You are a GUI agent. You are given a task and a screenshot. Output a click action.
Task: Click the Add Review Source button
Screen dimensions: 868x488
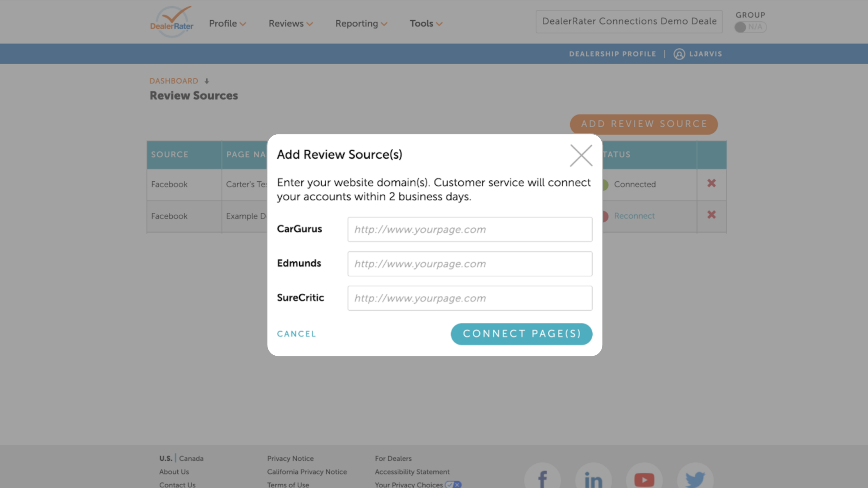(644, 124)
